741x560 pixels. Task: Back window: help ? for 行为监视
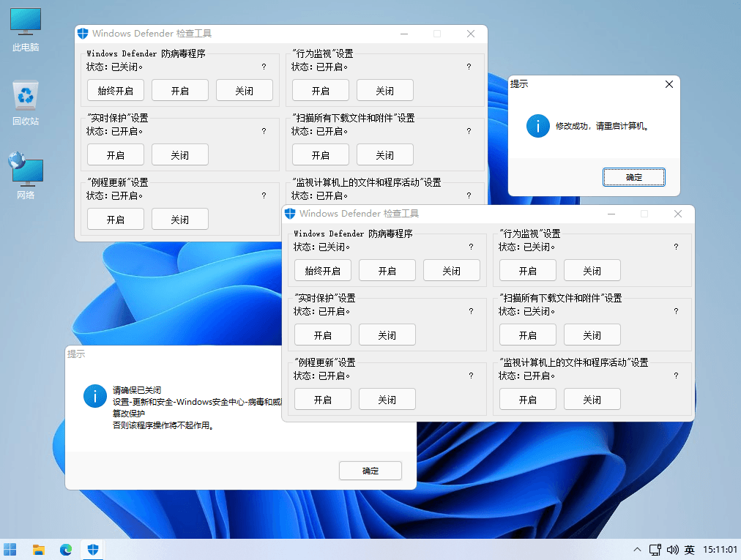coord(469,67)
